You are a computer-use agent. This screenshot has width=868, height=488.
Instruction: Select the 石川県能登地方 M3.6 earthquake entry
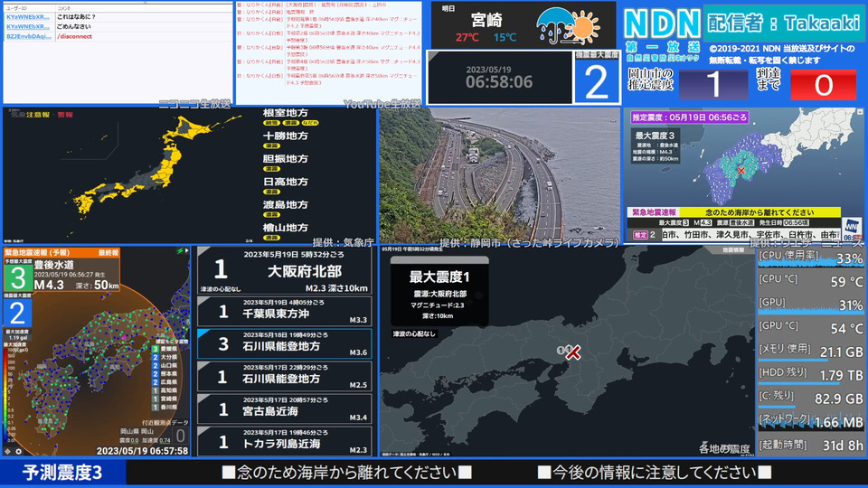(285, 343)
